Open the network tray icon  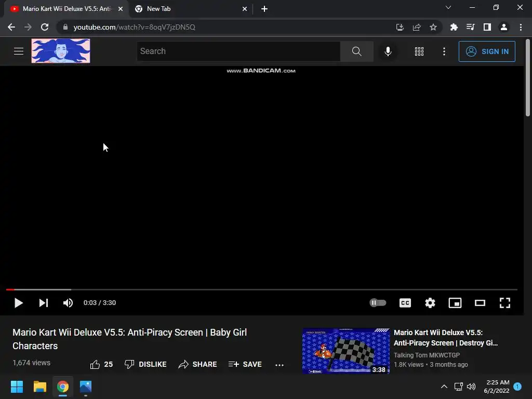[458, 387]
